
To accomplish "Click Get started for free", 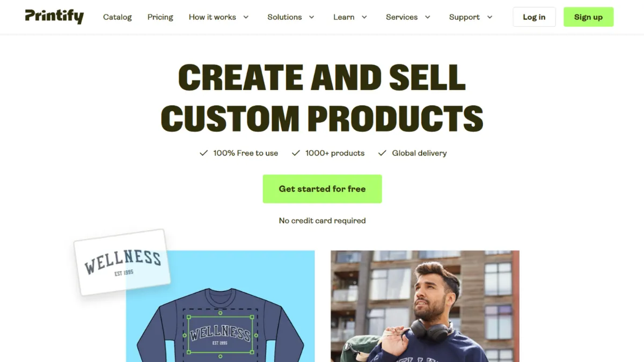I will tap(322, 189).
